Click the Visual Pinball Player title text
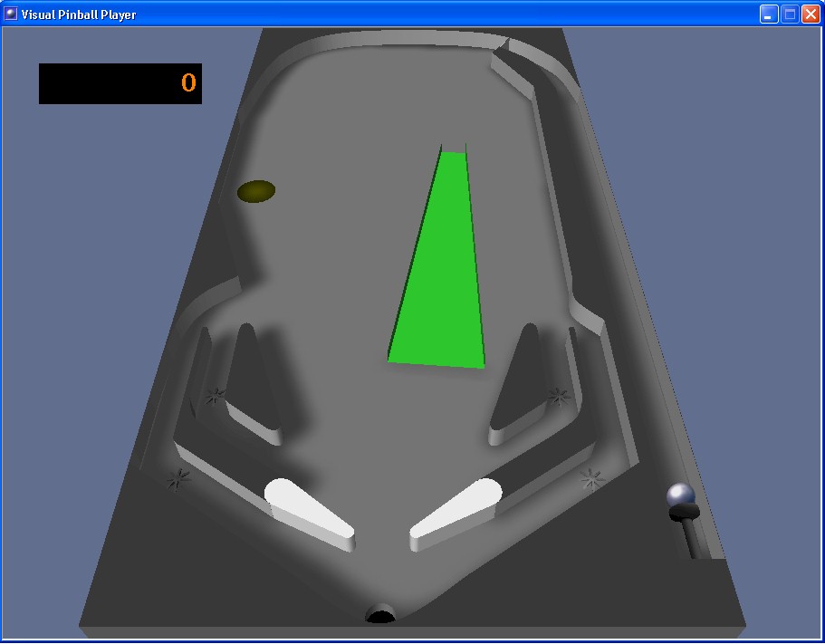The width and height of the screenshot is (825, 644). (x=79, y=14)
